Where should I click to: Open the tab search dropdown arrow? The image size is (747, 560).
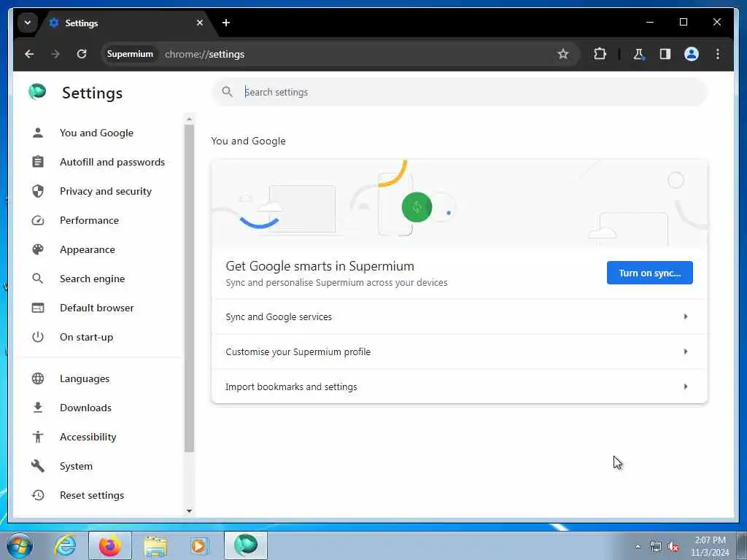pyautogui.click(x=28, y=23)
